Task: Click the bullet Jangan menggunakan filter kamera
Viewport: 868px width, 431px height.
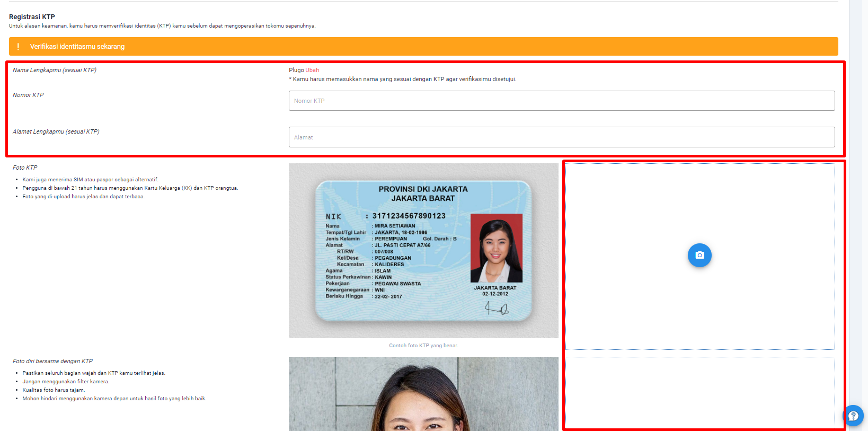Action: coord(66,382)
